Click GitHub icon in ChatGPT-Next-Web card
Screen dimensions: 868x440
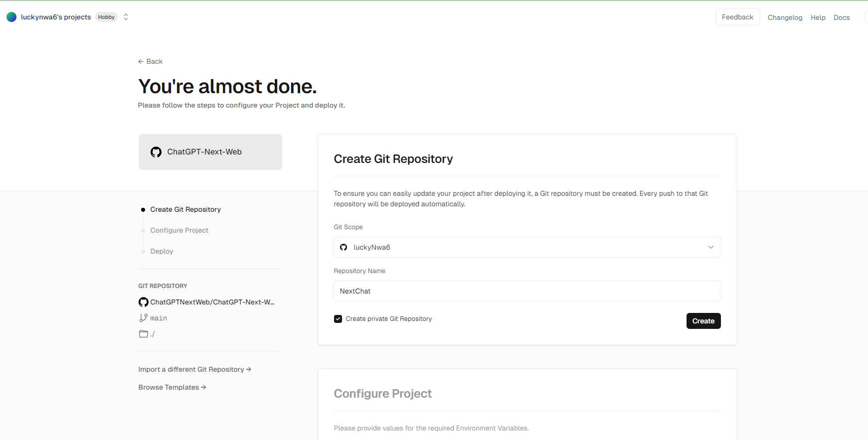click(156, 152)
